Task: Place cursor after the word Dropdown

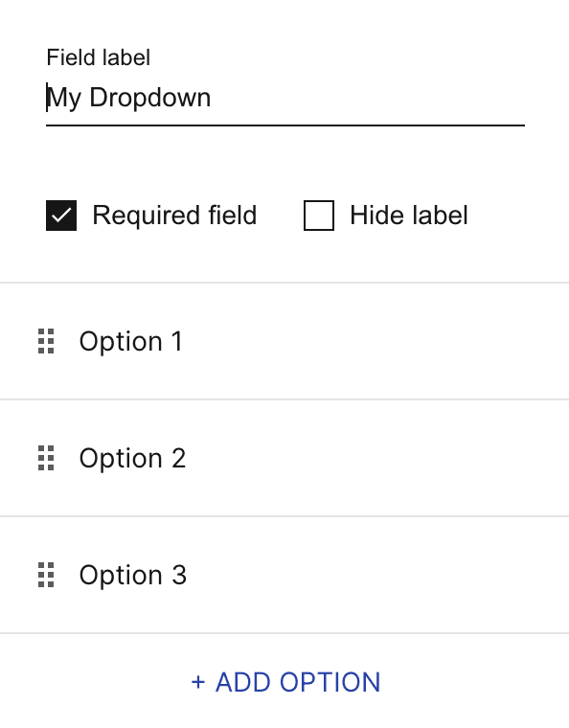Action: pyautogui.click(x=213, y=98)
